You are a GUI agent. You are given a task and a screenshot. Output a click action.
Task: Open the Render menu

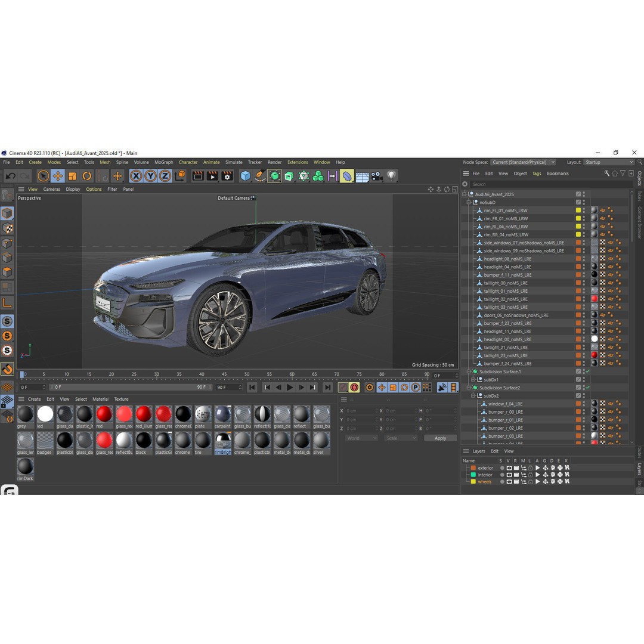click(274, 162)
